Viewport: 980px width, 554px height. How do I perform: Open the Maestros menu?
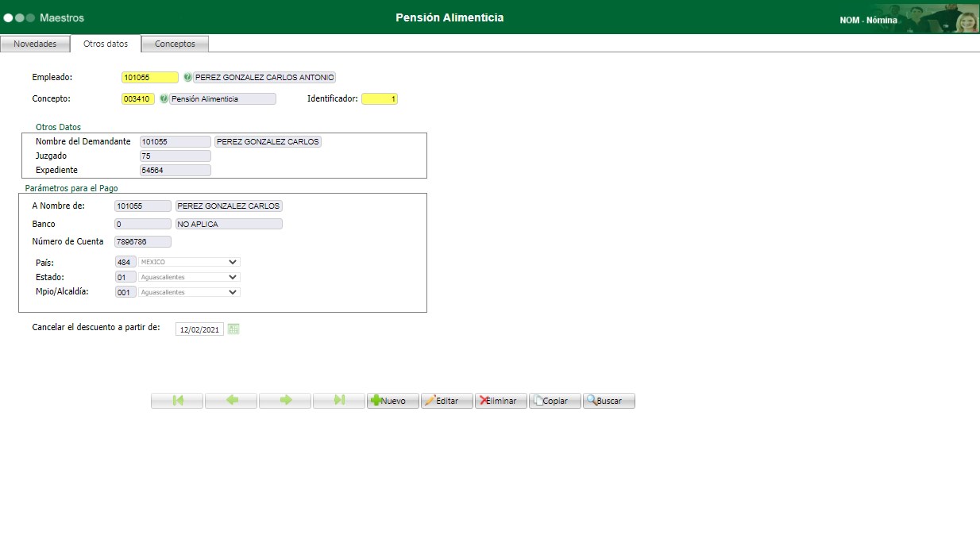62,17
